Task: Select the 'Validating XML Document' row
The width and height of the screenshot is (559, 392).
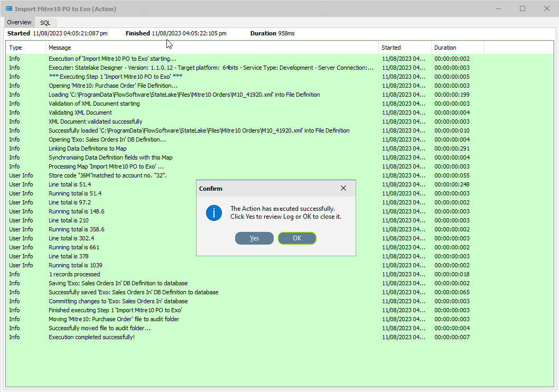Action: tap(279, 113)
